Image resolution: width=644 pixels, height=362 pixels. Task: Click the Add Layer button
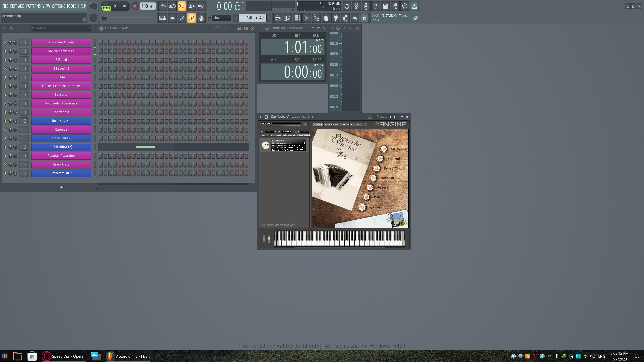[265, 135]
